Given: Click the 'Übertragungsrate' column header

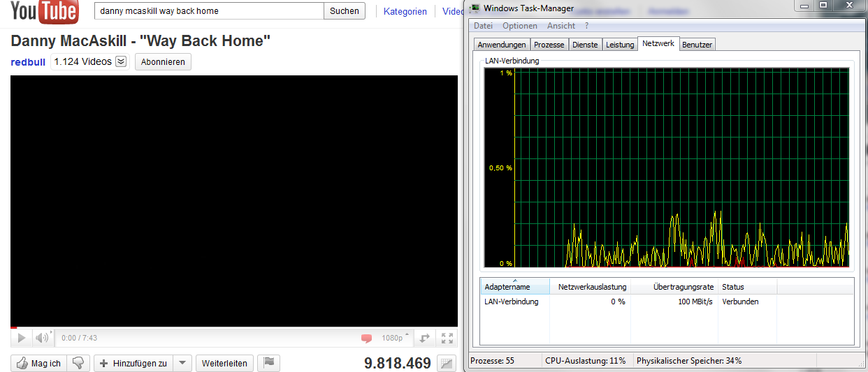Looking at the screenshot, I should [674, 287].
